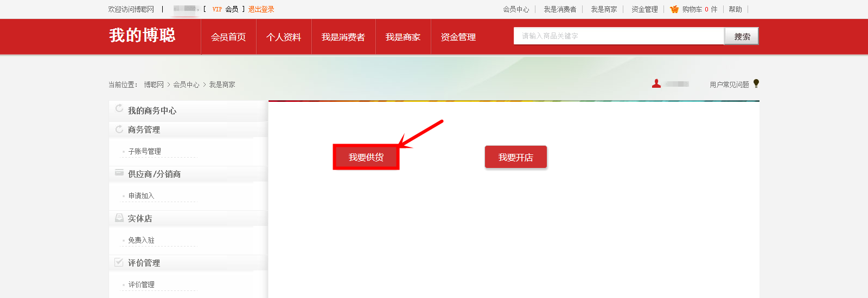The image size is (868, 298).
Task: Click the 退出登录 link
Action: pos(261,9)
